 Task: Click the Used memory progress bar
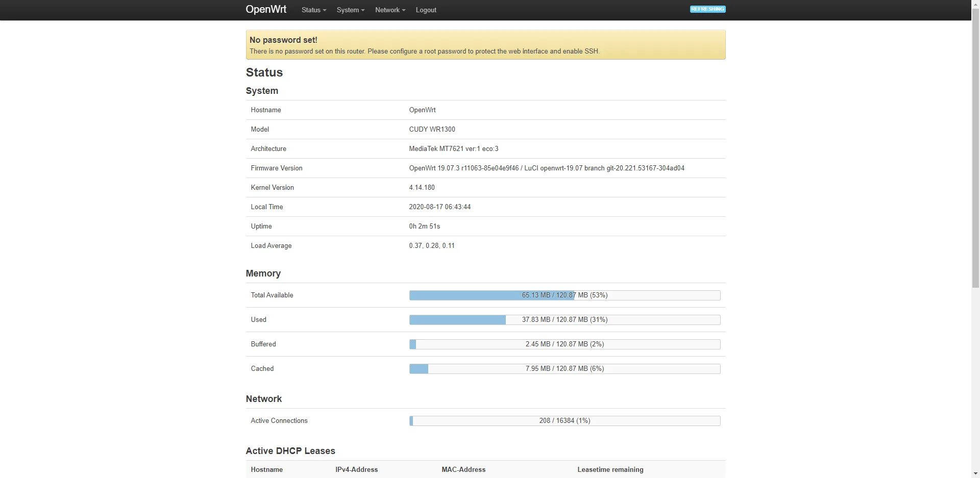pyautogui.click(x=565, y=320)
